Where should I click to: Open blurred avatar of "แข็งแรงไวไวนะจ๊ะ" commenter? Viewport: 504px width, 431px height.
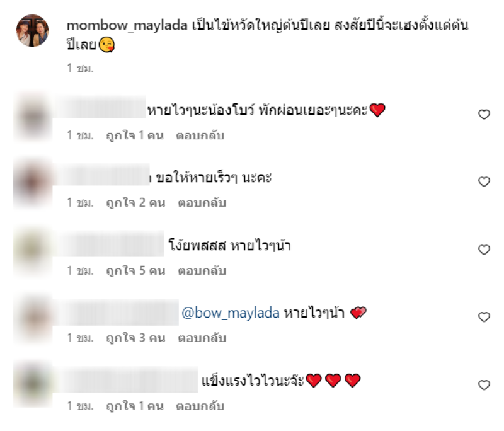(33, 384)
